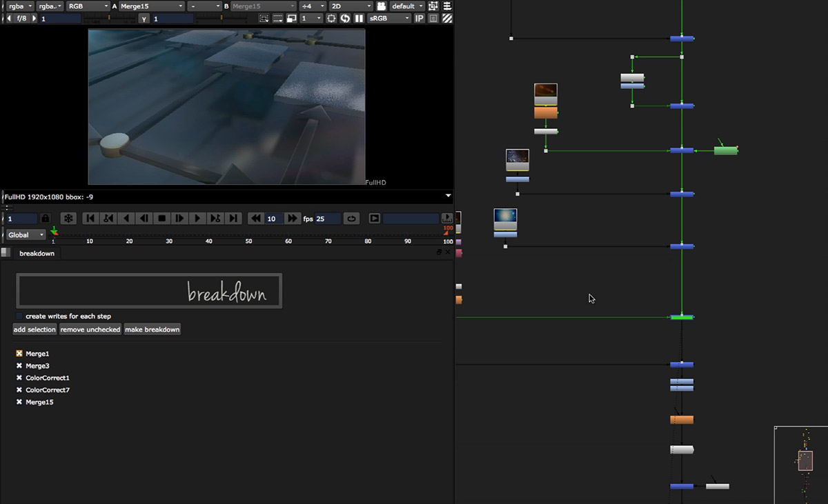Click the 'make breakdown' button
Screen dimensions: 828x504
click(x=152, y=330)
